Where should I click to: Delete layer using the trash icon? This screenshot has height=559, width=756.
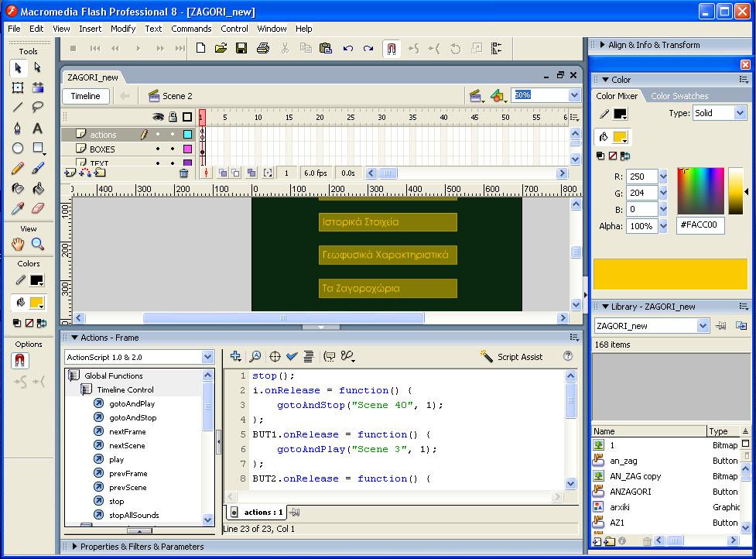point(183,173)
